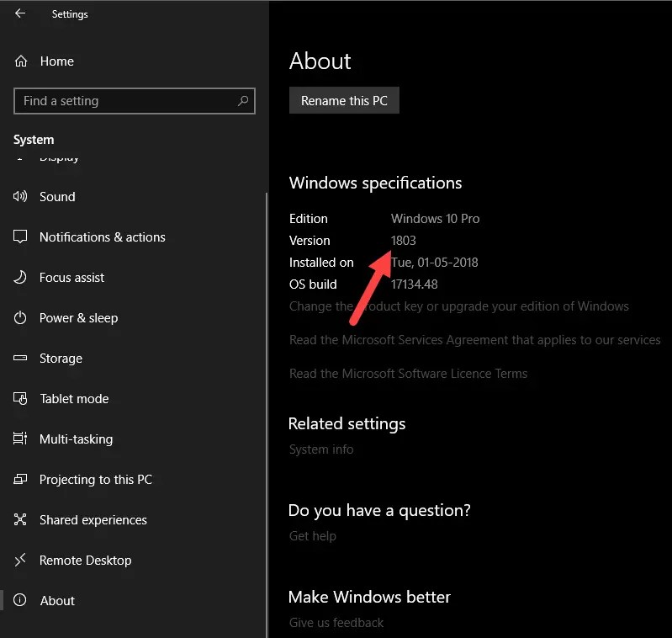Click Give us feedback link
Screen dimensions: 672x638
336,623
